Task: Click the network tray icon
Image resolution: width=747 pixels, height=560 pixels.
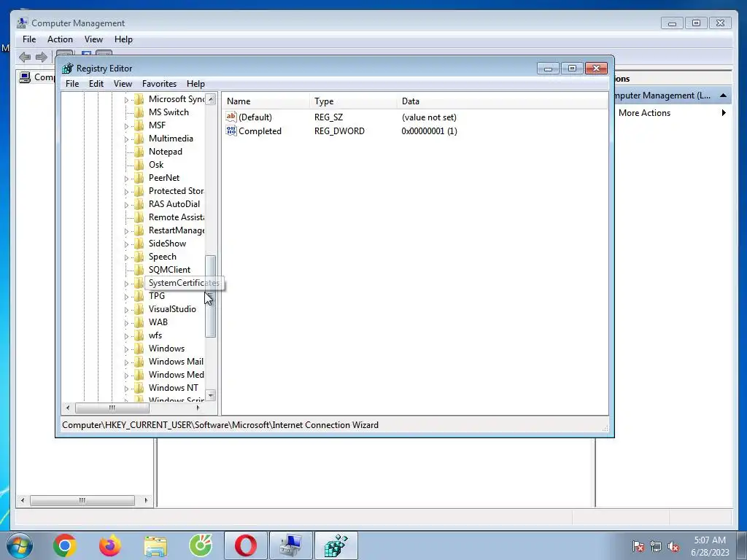Action: (x=656, y=546)
